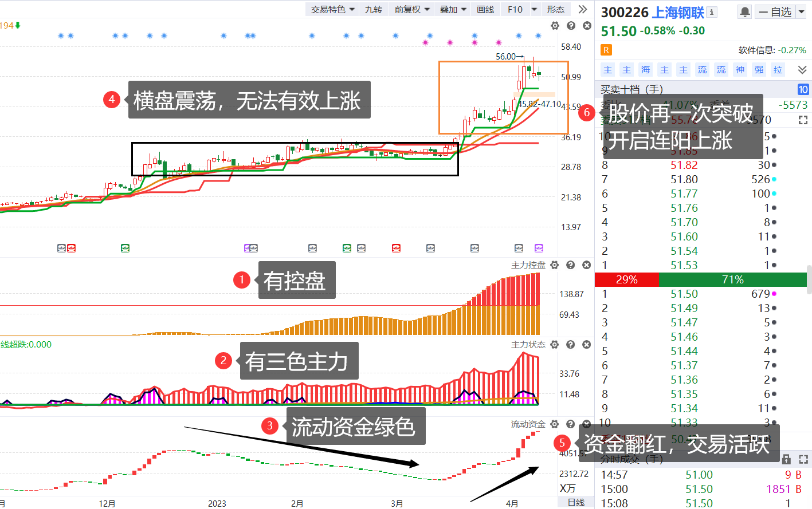Switch period via the 日线 selector
Image resolution: width=812 pixels, height=509 pixels.
575,503
